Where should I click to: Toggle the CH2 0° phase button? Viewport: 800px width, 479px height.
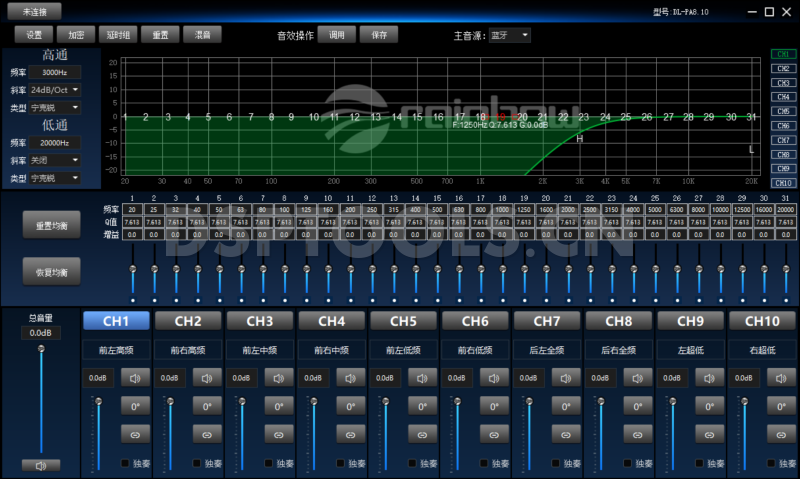point(206,407)
